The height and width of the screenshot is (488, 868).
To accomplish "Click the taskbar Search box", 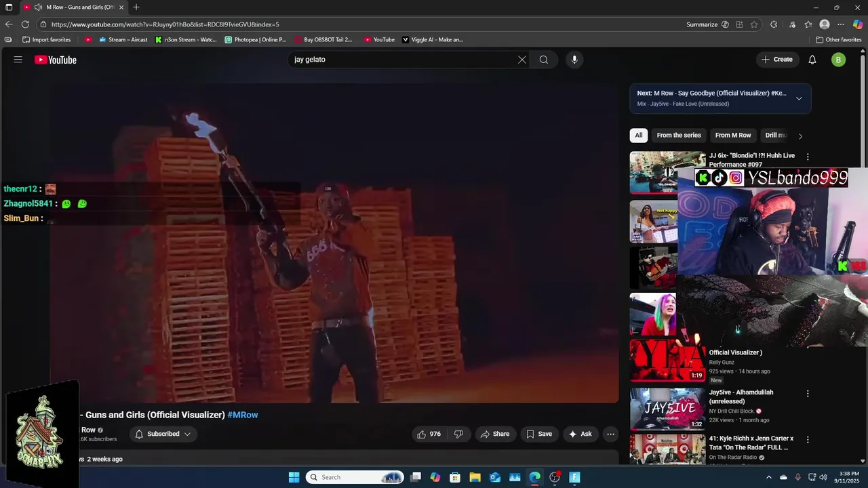I will (355, 477).
